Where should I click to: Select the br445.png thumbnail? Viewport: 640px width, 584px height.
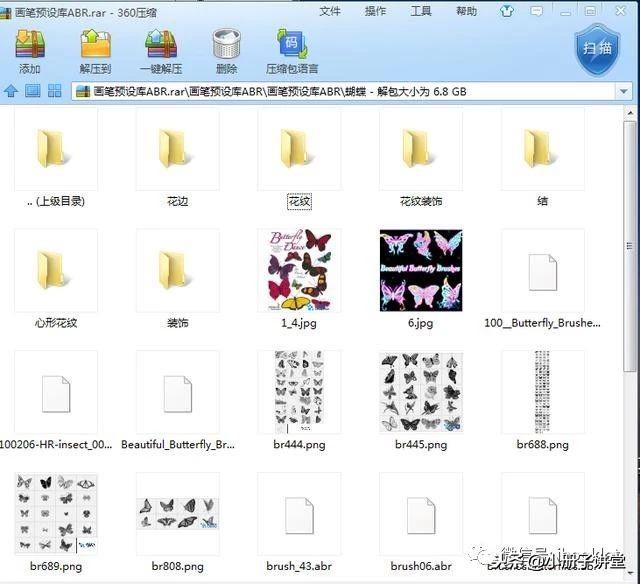pos(421,392)
